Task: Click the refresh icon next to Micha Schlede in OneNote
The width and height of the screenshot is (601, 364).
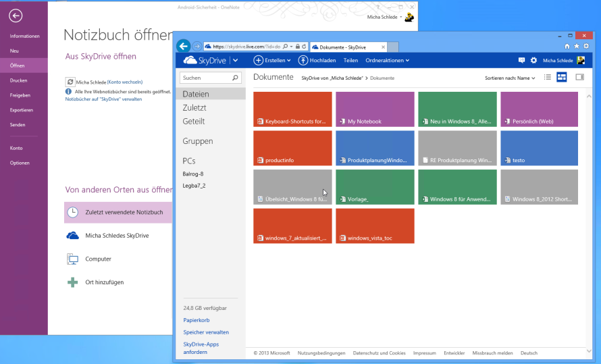Action: 70,82
